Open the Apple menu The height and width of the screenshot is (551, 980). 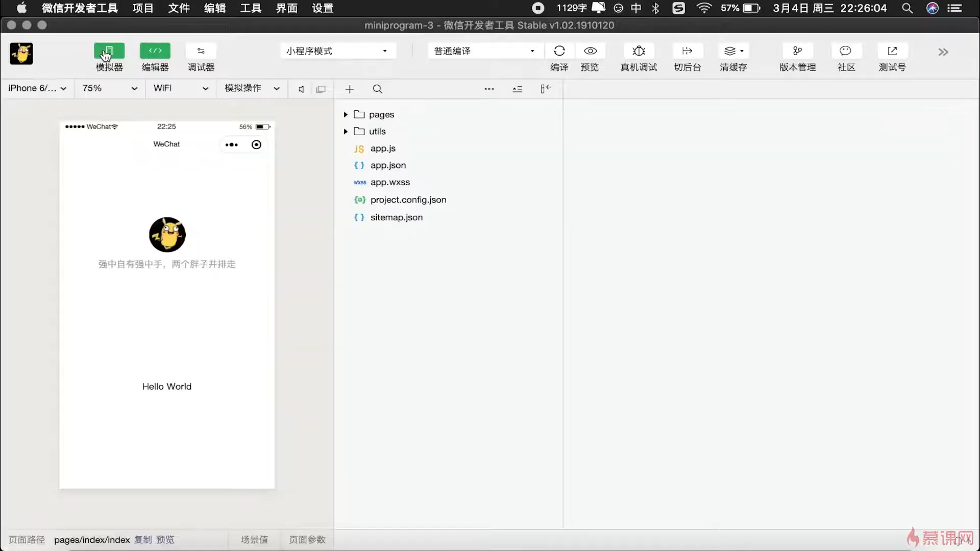(x=21, y=8)
